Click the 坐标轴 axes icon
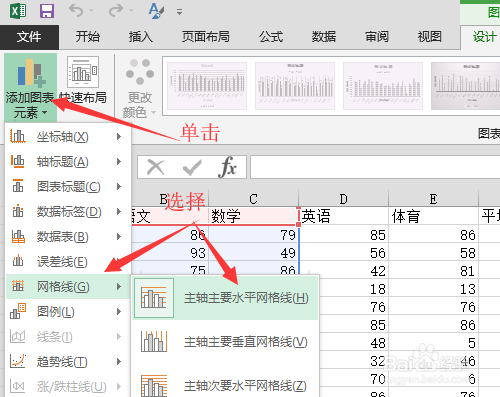 coord(18,136)
